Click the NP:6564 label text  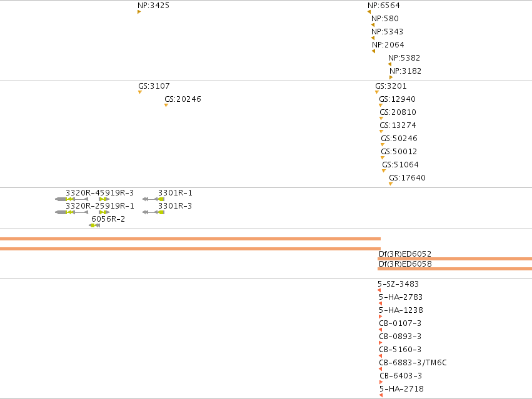pos(384,6)
